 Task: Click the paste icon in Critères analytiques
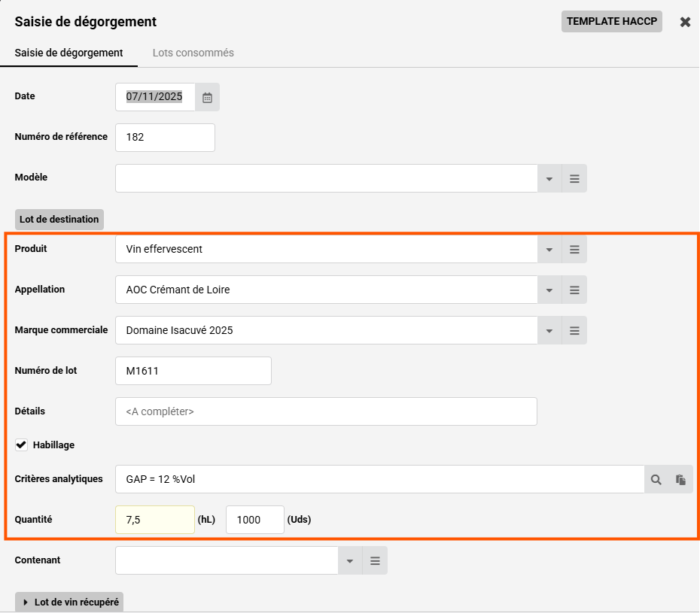680,480
